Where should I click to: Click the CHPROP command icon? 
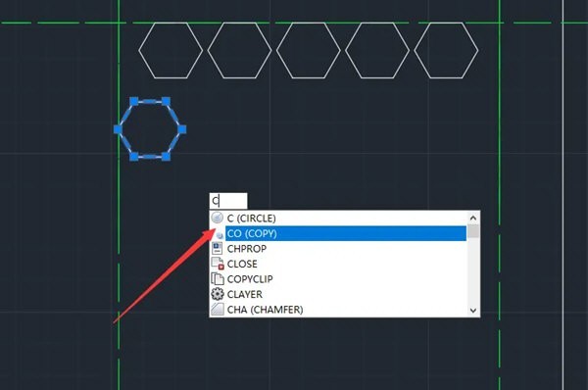point(218,248)
